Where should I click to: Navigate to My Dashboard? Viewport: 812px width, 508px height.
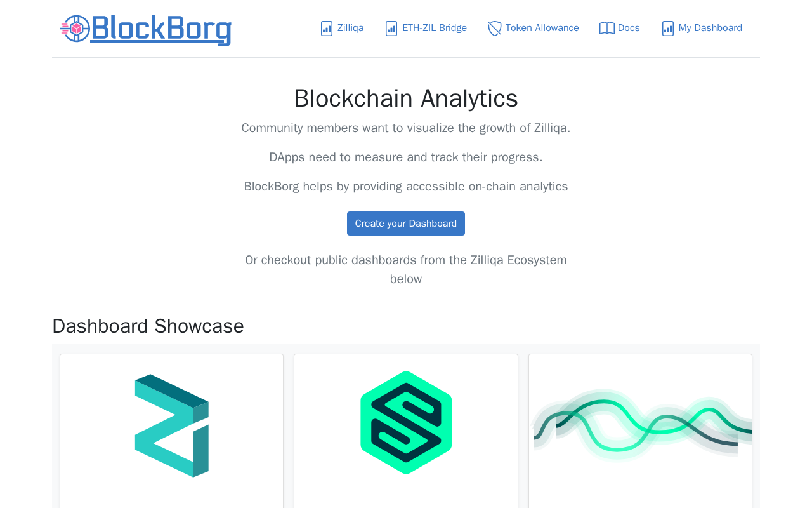point(710,28)
